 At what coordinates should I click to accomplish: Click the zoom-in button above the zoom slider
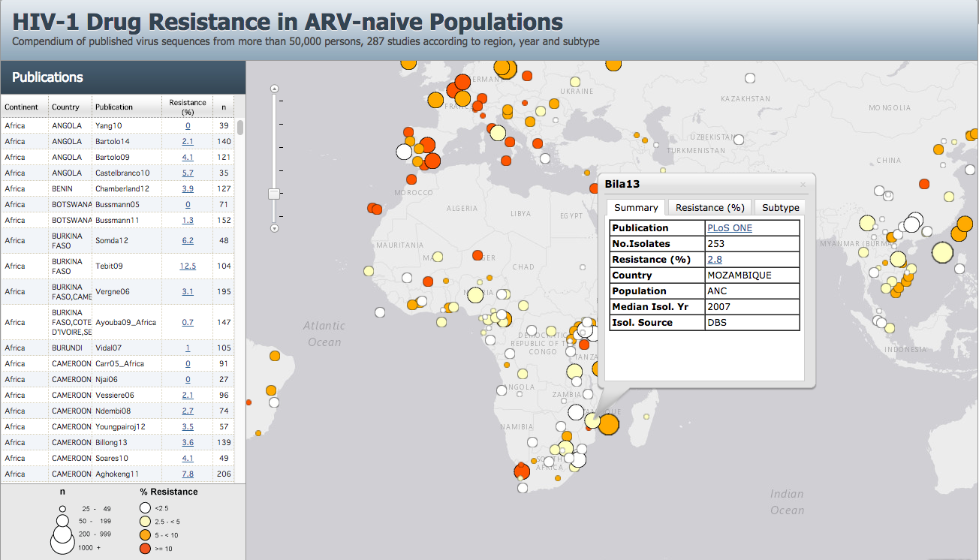pyautogui.click(x=274, y=89)
